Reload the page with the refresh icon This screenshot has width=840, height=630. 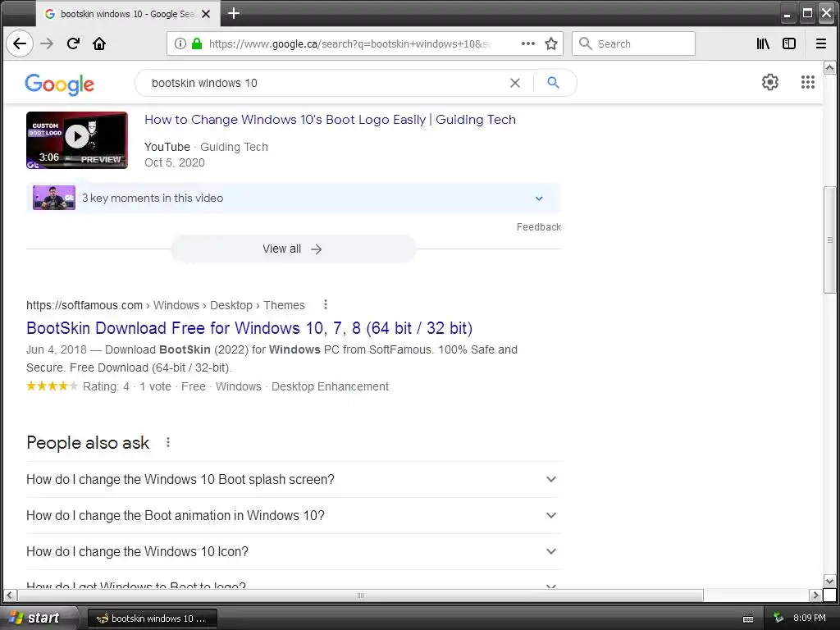coord(73,44)
